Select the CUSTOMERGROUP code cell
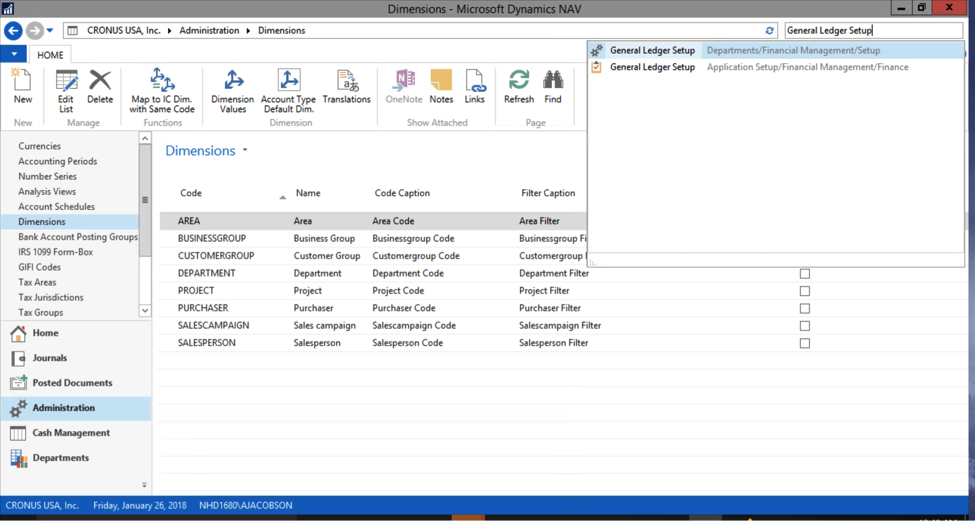Image resolution: width=975 pixels, height=521 pixels. pos(216,256)
